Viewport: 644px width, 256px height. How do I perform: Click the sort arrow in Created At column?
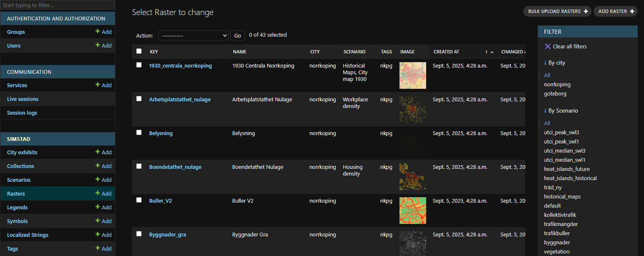(x=492, y=52)
